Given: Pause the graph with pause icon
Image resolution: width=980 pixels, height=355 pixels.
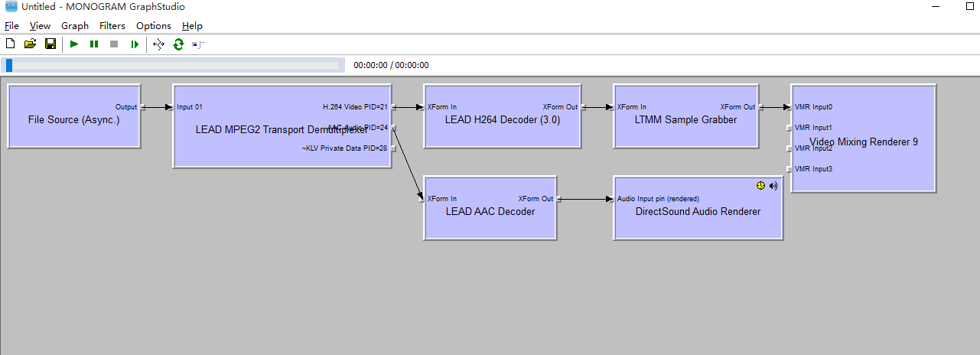Looking at the screenshot, I should [94, 44].
